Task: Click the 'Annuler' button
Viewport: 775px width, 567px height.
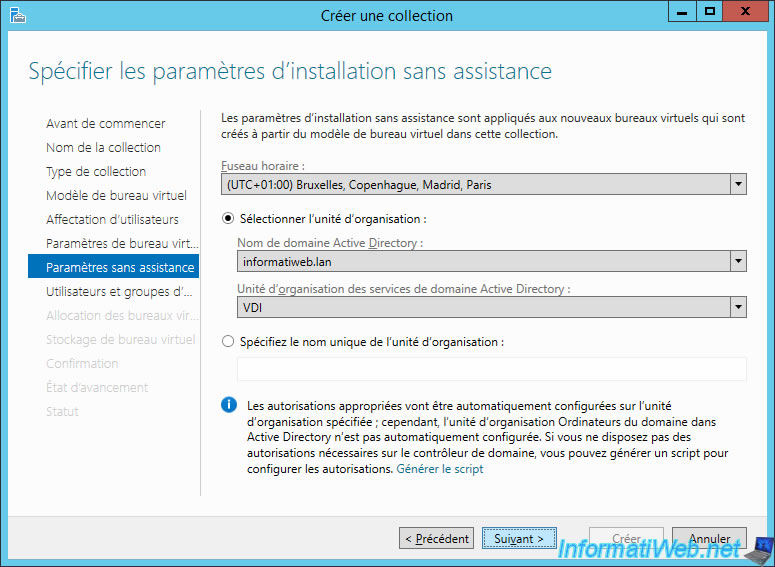Action: click(x=709, y=538)
